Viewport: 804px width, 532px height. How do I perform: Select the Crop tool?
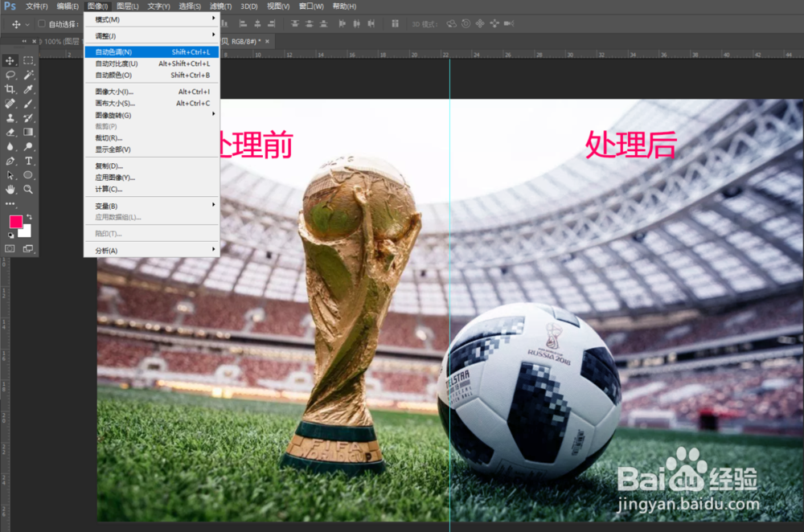[10, 89]
